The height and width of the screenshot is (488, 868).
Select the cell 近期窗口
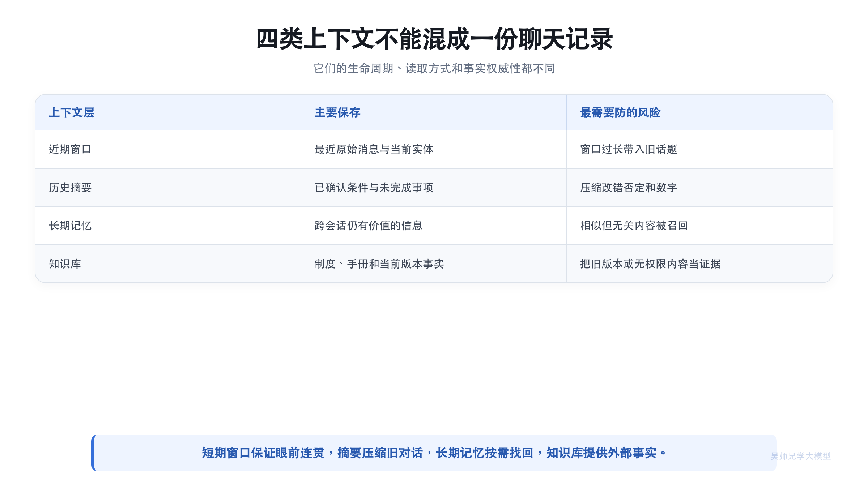[x=168, y=149]
